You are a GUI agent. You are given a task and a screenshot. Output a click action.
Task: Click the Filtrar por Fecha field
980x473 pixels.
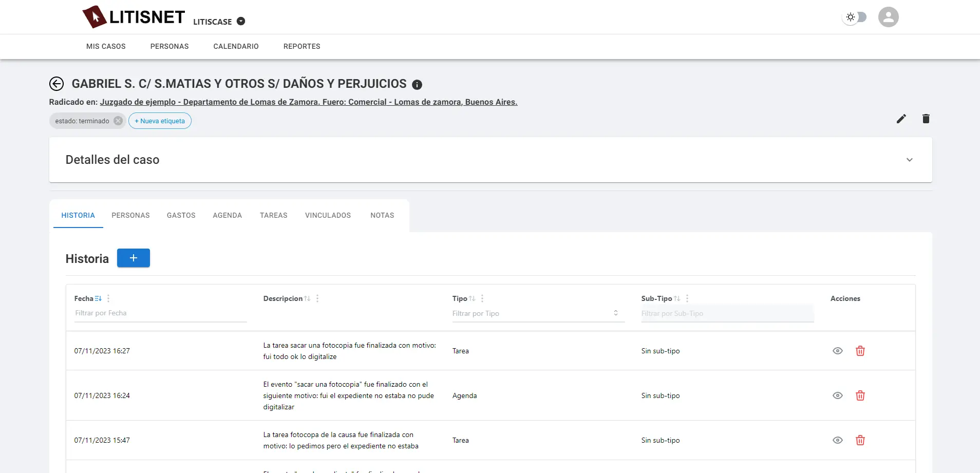click(x=160, y=313)
